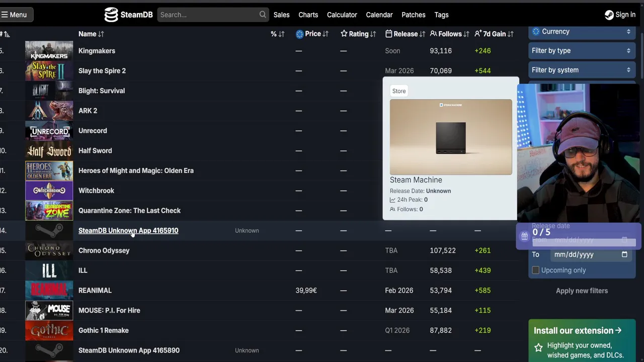Sort by Follows column header
Viewport: 644px width, 362px height.
(449, 34)
